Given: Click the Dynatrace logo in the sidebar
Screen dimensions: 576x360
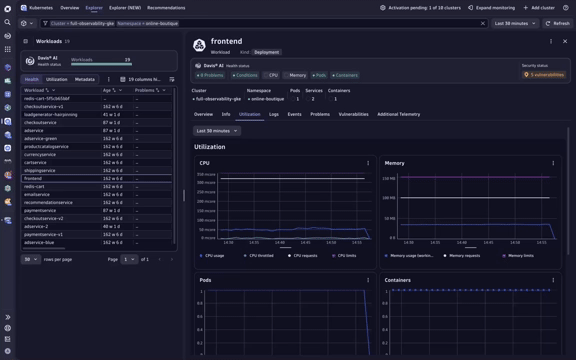Looking at the screenshot, I should tap(7, 8).
